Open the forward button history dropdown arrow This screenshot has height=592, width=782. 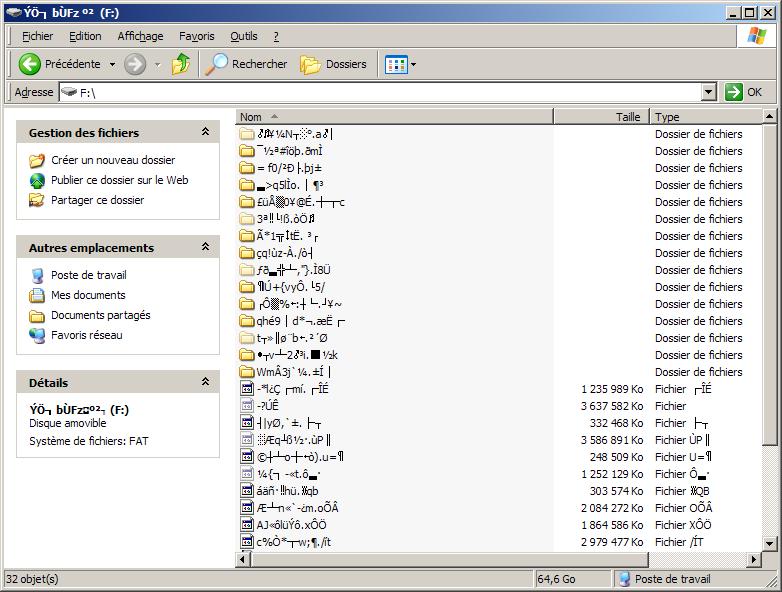[x=158, y=64]
